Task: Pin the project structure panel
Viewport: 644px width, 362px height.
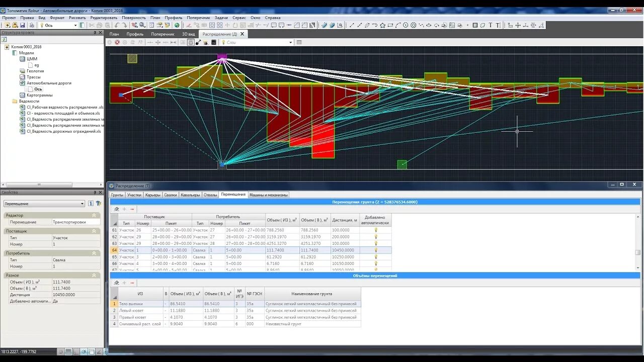Action: click(x=94, y=33)
